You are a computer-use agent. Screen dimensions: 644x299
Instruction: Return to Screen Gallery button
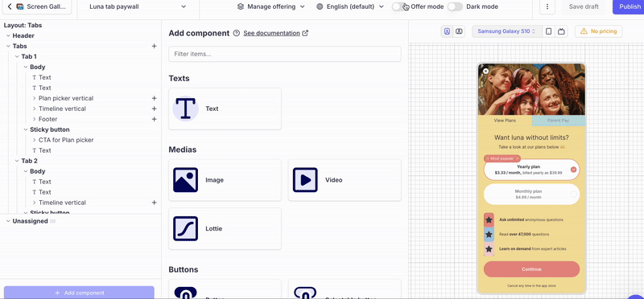tap(36, 6)
